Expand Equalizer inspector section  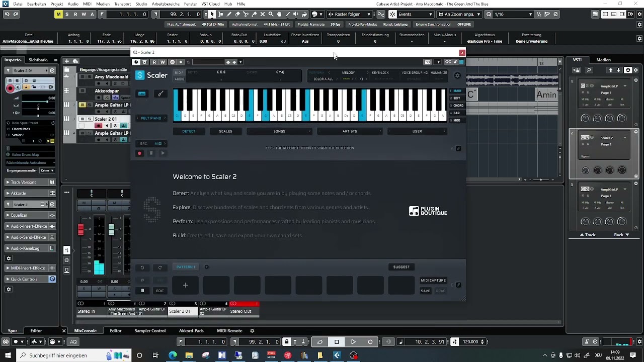(30, 215)
